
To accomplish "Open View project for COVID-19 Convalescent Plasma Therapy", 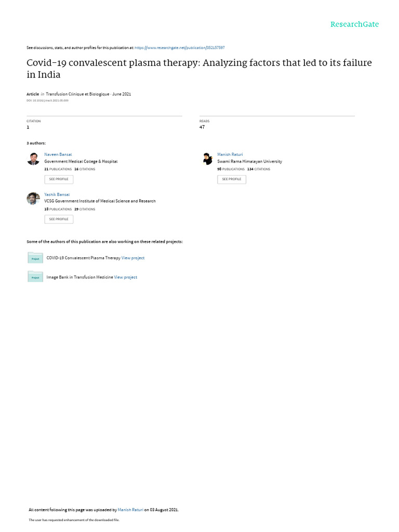I will coord(133,258).
